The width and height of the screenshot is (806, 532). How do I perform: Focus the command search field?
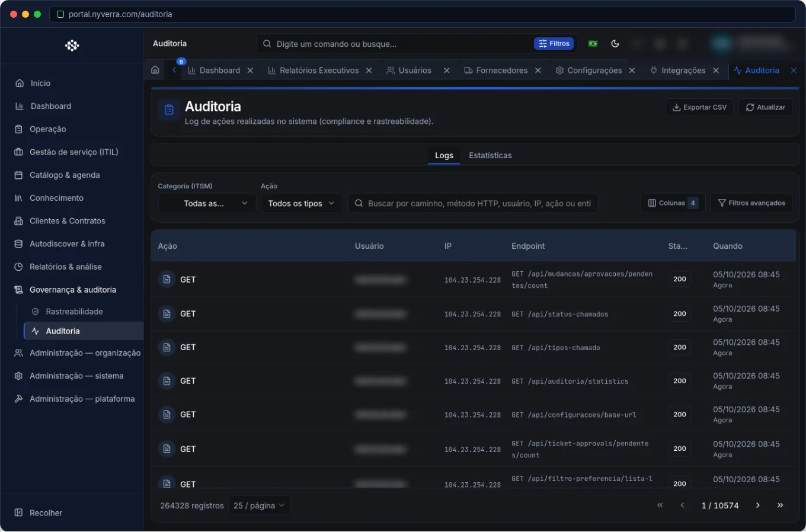coord(395,44)
